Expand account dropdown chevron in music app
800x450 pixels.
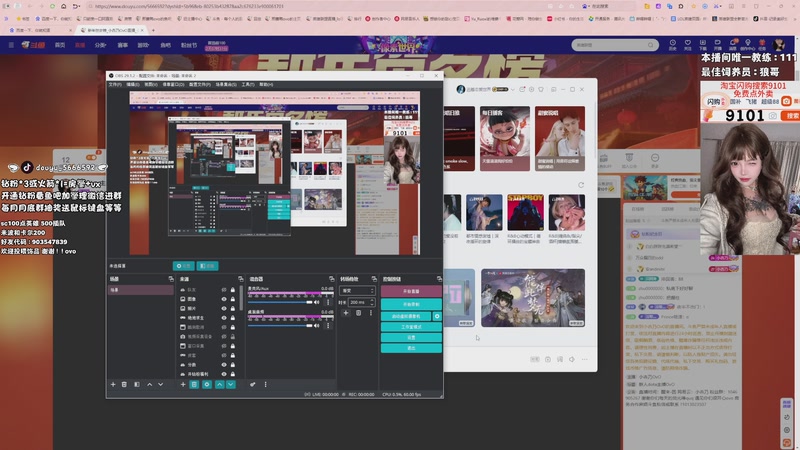(x=513, y=89)
